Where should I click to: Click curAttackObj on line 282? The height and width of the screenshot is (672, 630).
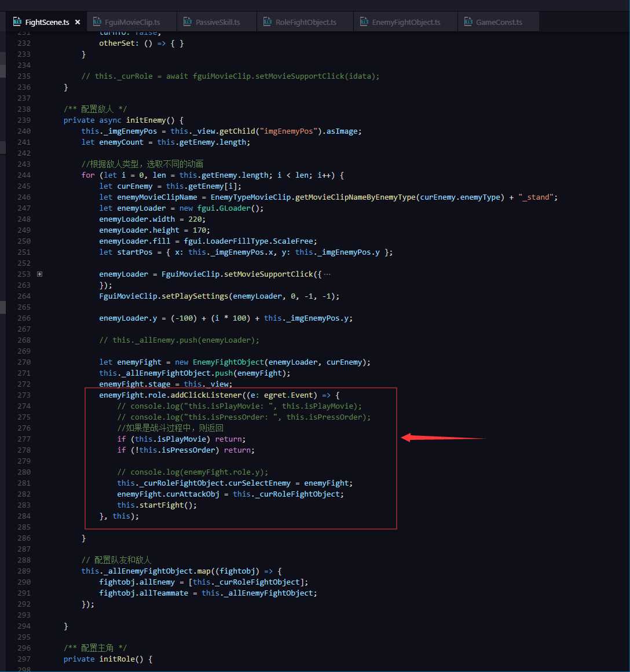193,494
